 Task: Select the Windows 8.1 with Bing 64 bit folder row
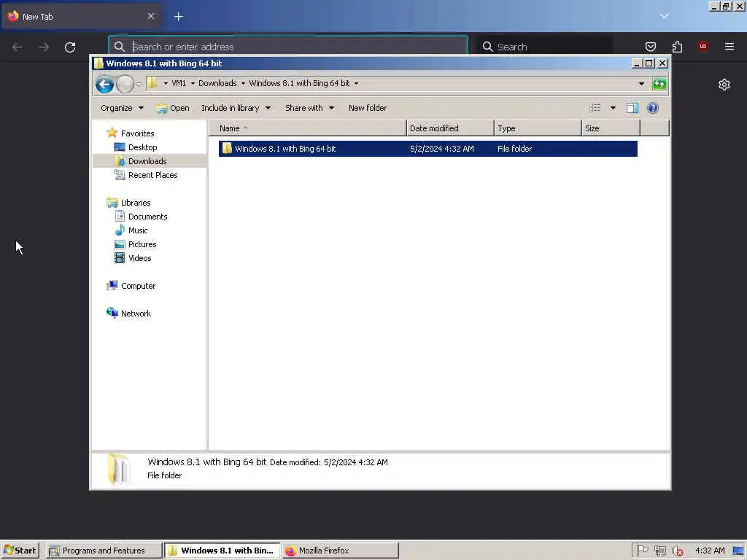427,149
